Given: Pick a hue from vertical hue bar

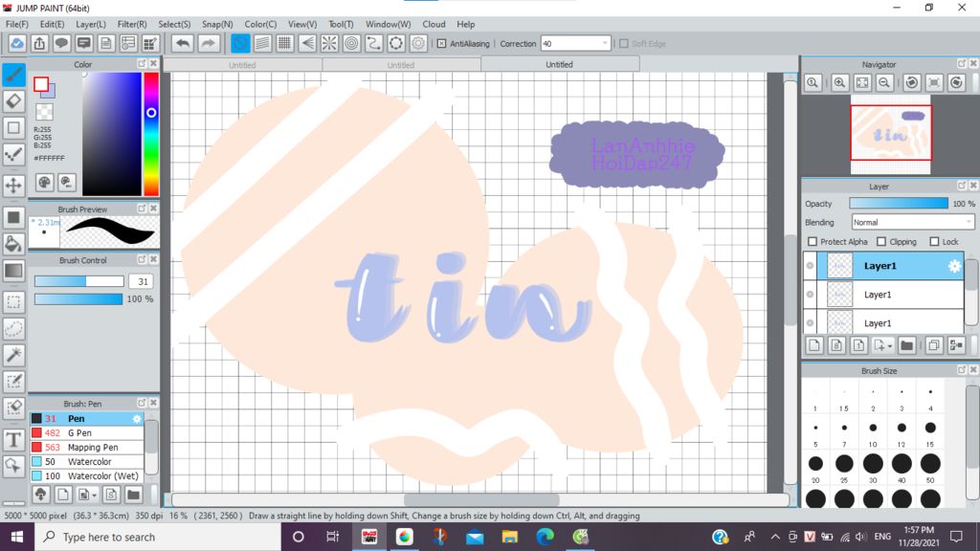Looking at the screenshot, I should pyautogui.click(x=151, y=134).
